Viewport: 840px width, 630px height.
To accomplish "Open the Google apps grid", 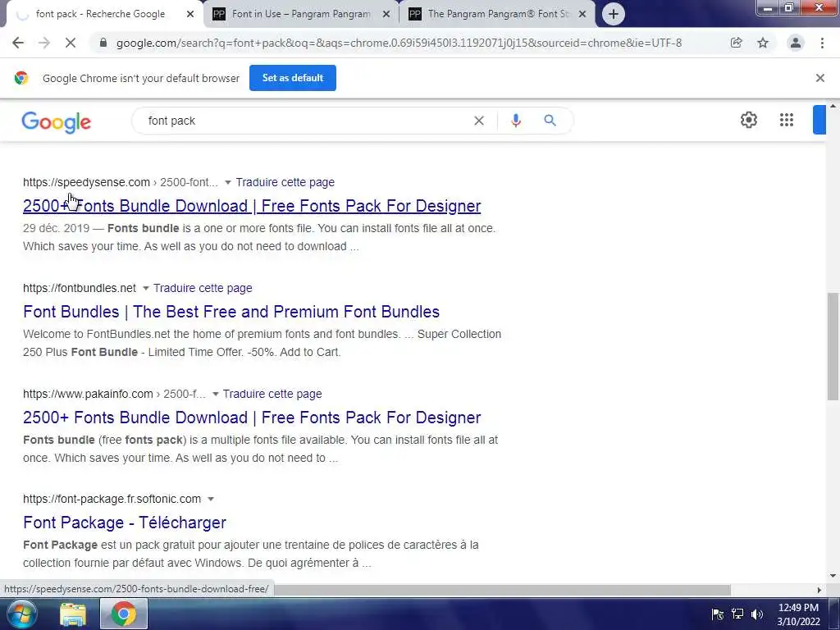I will 787,120.
